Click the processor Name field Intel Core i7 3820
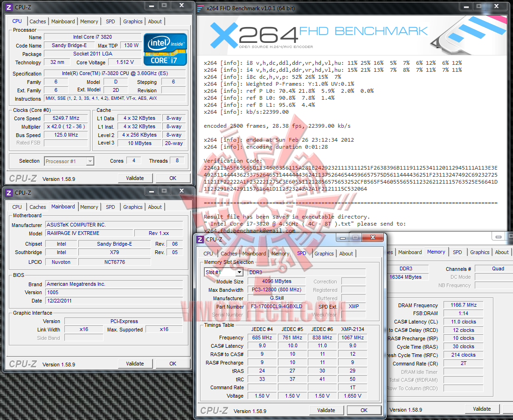513x420 pixels. [93, 37]
